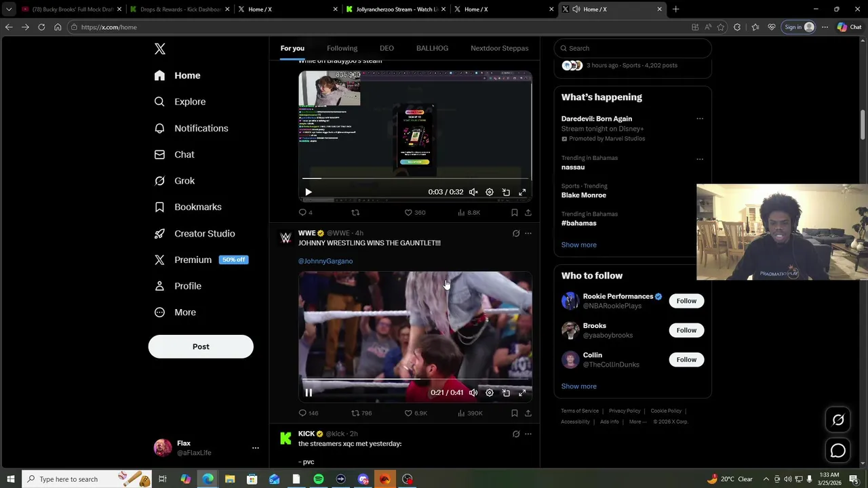Pause the WWE video

tap(309, 393)
